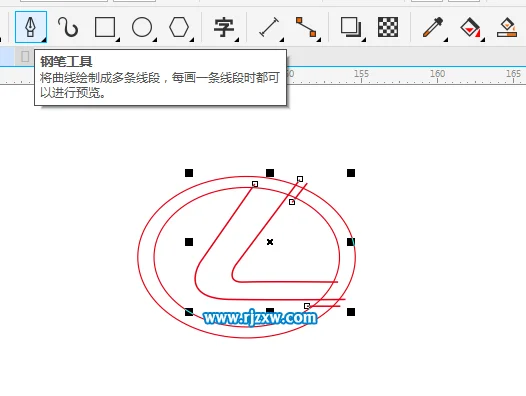Open the Eyedropper tool flyout arrow
The width and height of the screenshot is (526, 396).
click(446, 40)
